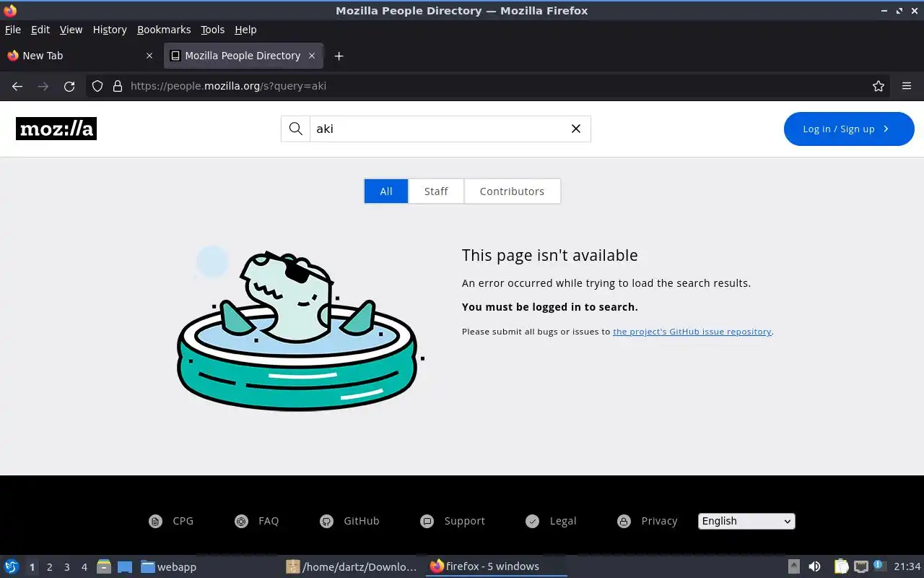The width and height of the screenshot is (924, 578).
Task: Click the pool dinosaur illustration
Action: point(300,329)
